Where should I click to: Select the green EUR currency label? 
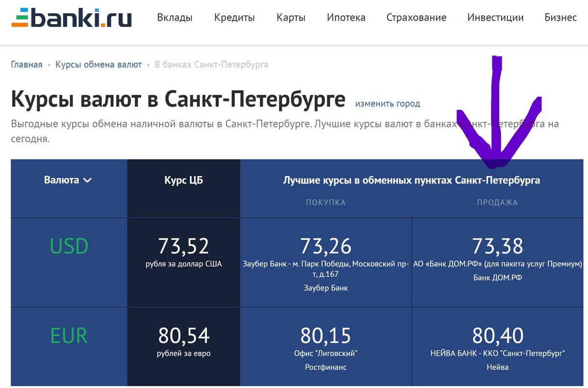[x=68, y=336]
